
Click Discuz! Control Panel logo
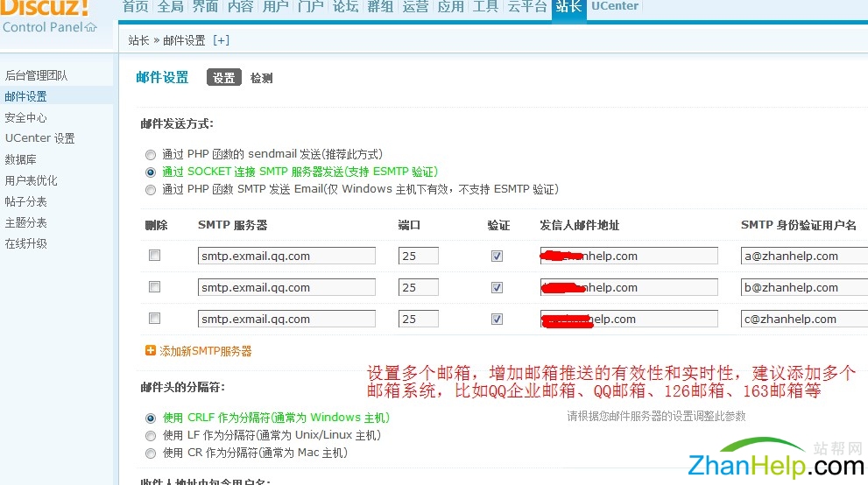[x=47, y=17]
